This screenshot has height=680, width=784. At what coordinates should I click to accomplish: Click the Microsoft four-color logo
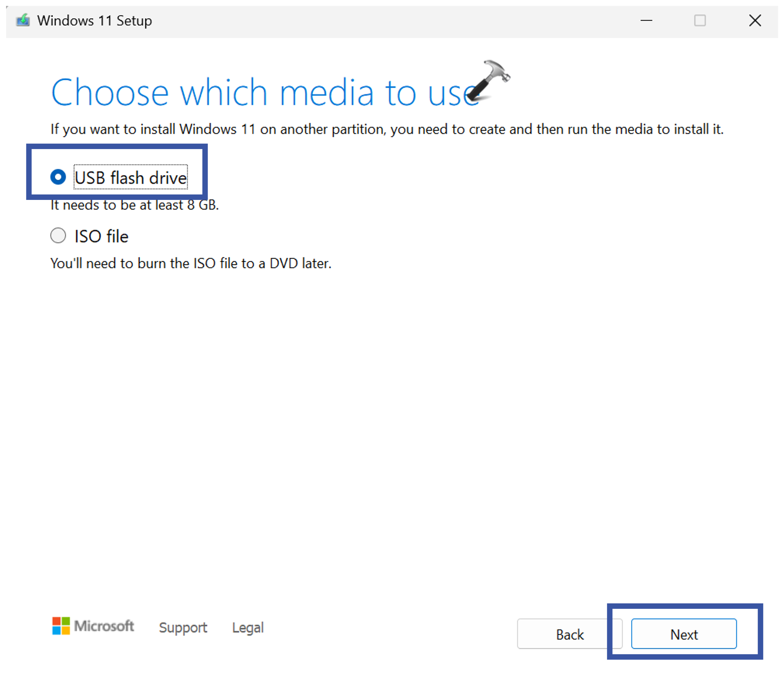(x=61, y=625)
